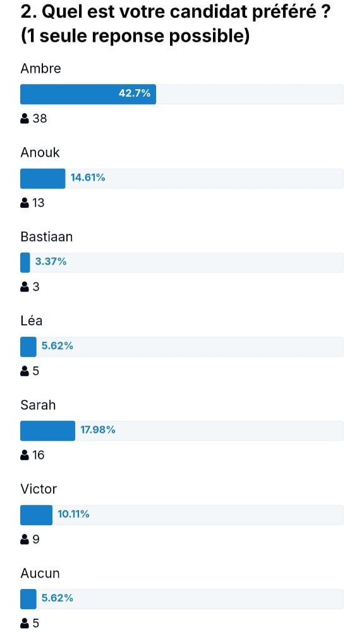Click the voter icon under Léa's bar

[x=25, y=371]
